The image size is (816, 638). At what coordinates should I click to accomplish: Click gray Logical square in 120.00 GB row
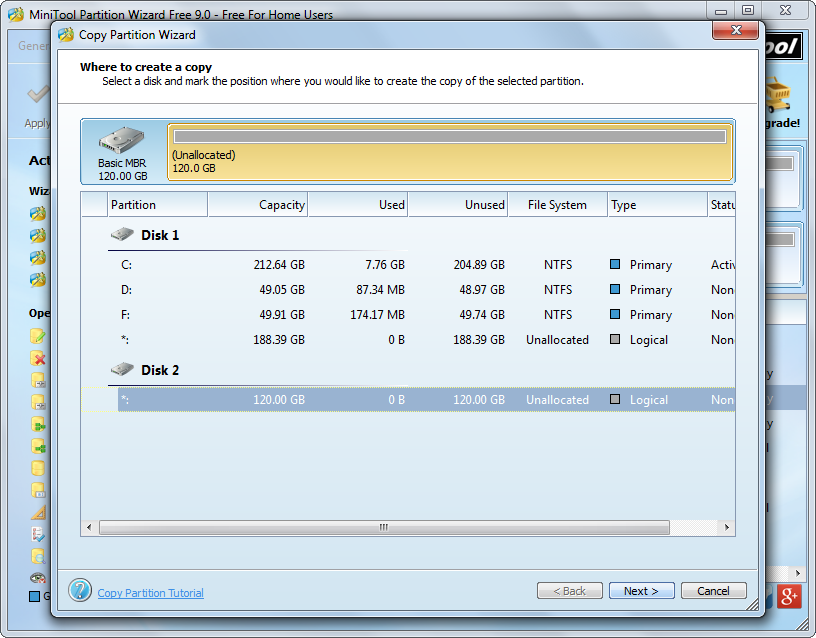pos(615,399)
